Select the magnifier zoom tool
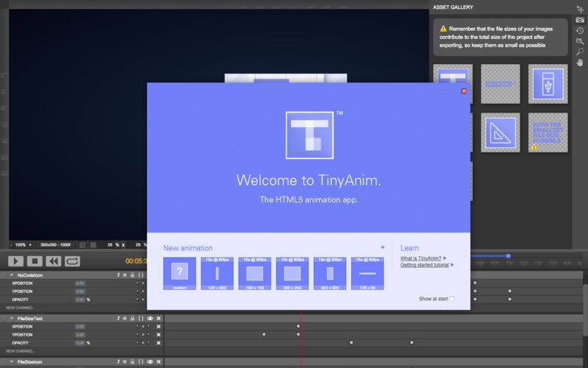 580,52
